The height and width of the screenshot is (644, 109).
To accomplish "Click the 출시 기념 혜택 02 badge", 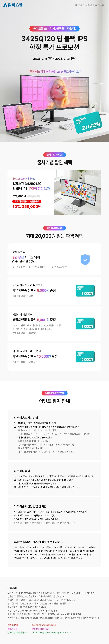I will tap(54, 228).
